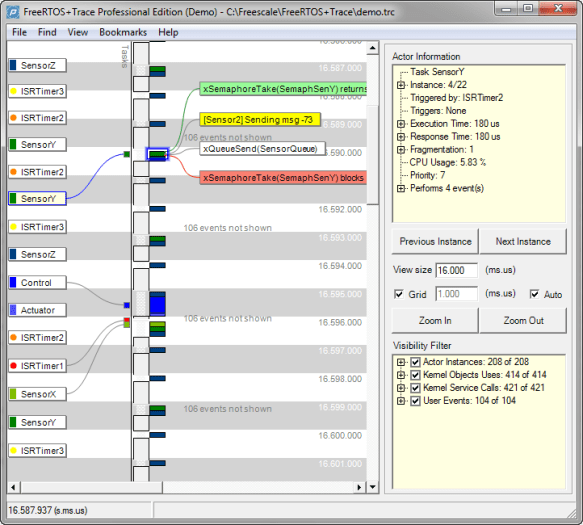This screenshot has height=525, width=583.
Task: Expand Kernel Service Calls filter node
Action: (x=401, y=388)
